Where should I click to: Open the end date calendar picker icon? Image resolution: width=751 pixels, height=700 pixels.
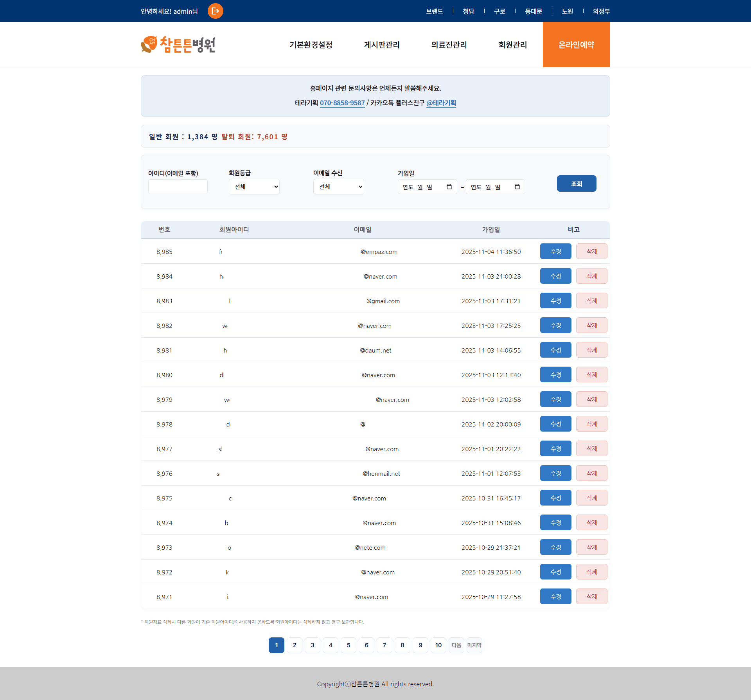517,187
